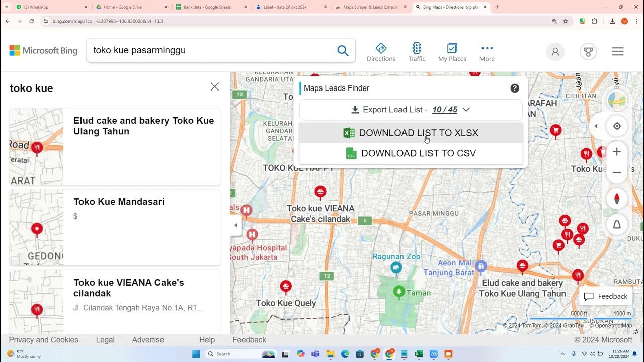644x362 pixels.
Task: Open Directions panel
Action: click(381, 52)
